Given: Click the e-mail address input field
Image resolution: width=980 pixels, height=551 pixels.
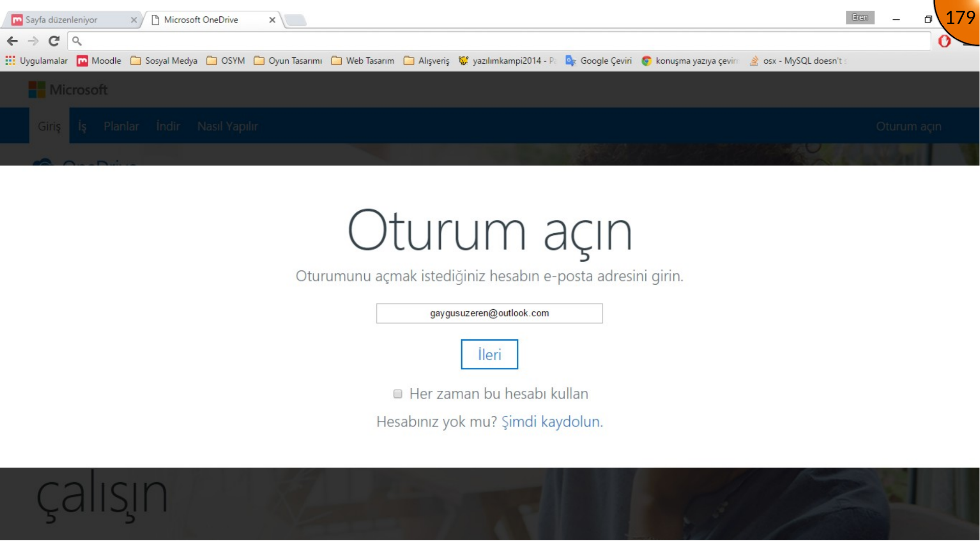Looking at the screenshot, I should click(x=489, y=313).
